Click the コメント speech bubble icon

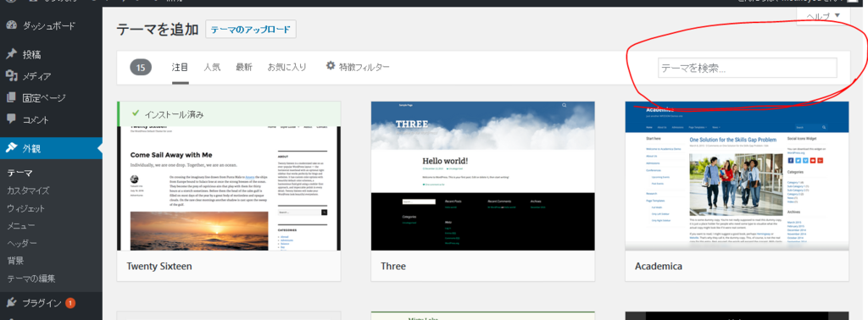coord(11,119)
